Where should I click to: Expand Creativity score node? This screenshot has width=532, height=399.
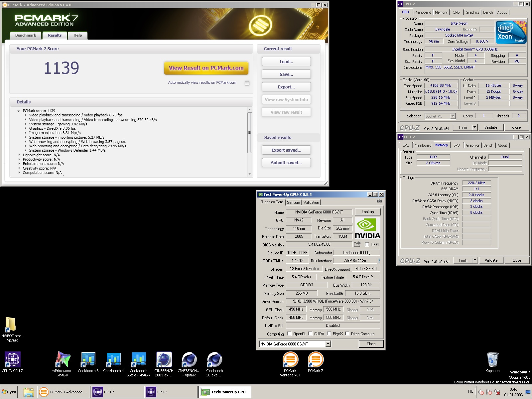click(x=19, y=168)
